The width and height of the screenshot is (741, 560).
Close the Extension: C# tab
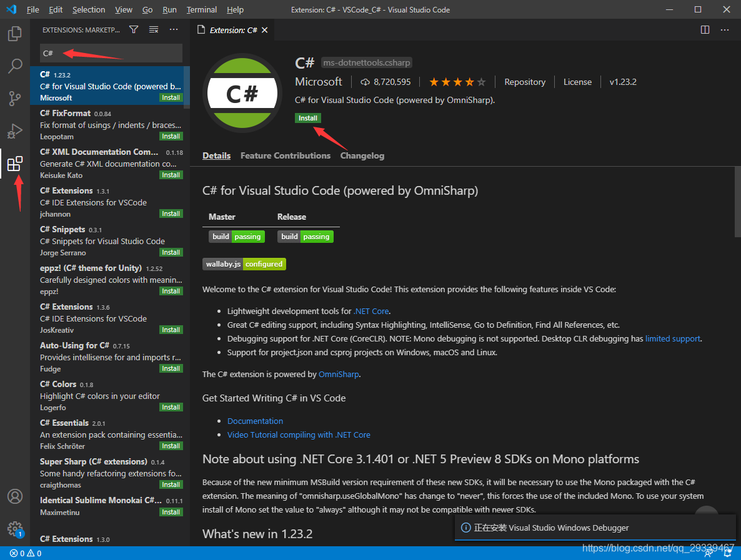click(265, 30)
